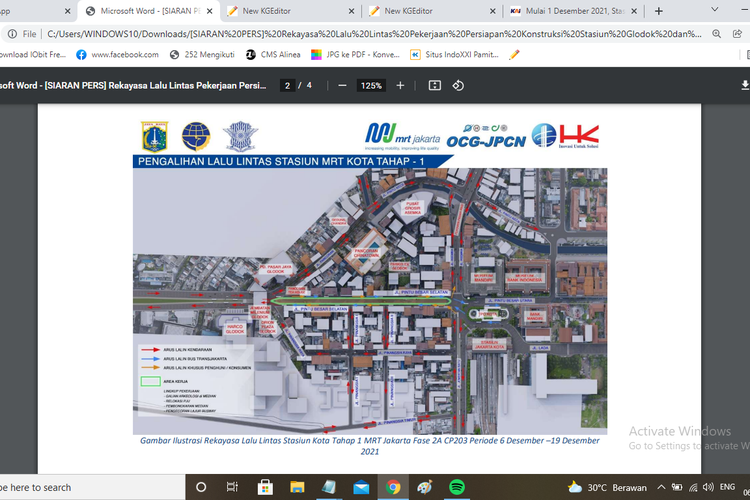Zoom out the PDF with minus button
Screen dimensions: 750x500
[x=342, y=86]
